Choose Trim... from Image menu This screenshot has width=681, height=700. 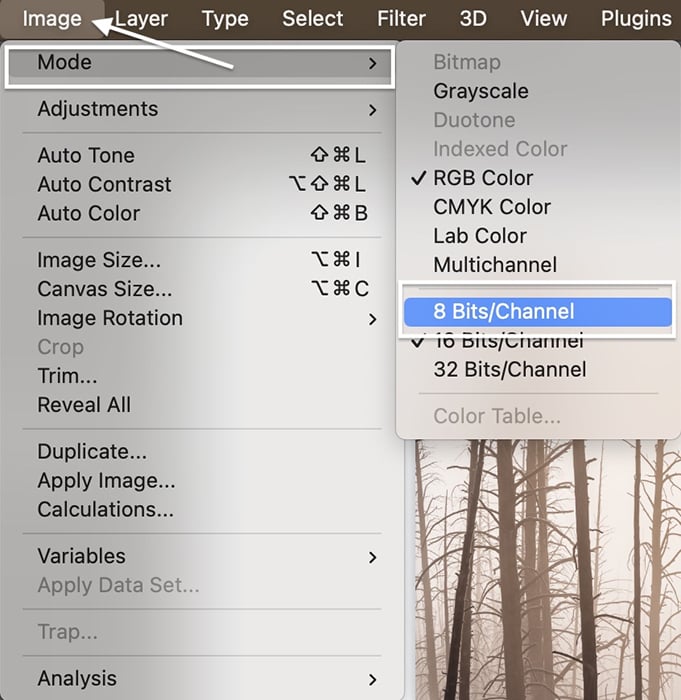[202, 376]
